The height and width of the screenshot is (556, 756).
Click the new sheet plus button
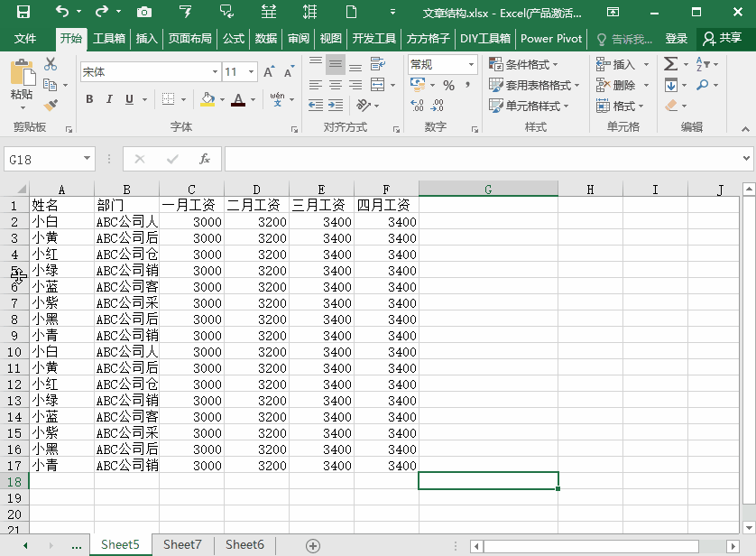312,544
